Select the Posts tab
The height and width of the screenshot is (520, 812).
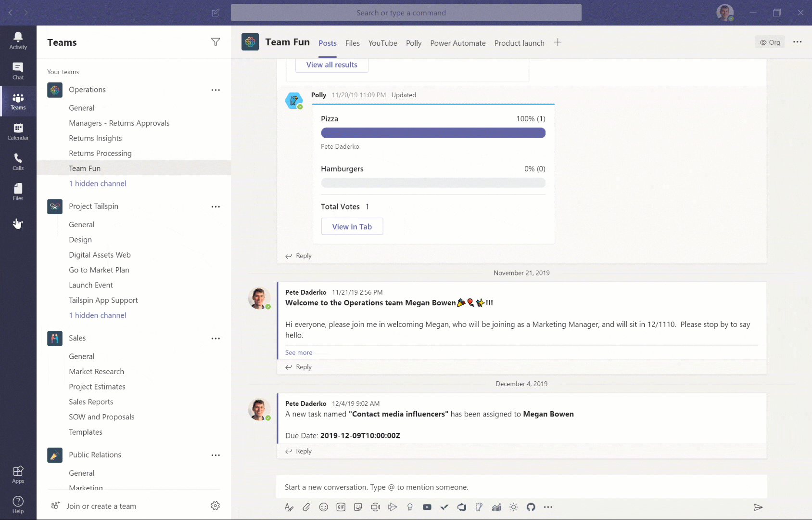328,43
